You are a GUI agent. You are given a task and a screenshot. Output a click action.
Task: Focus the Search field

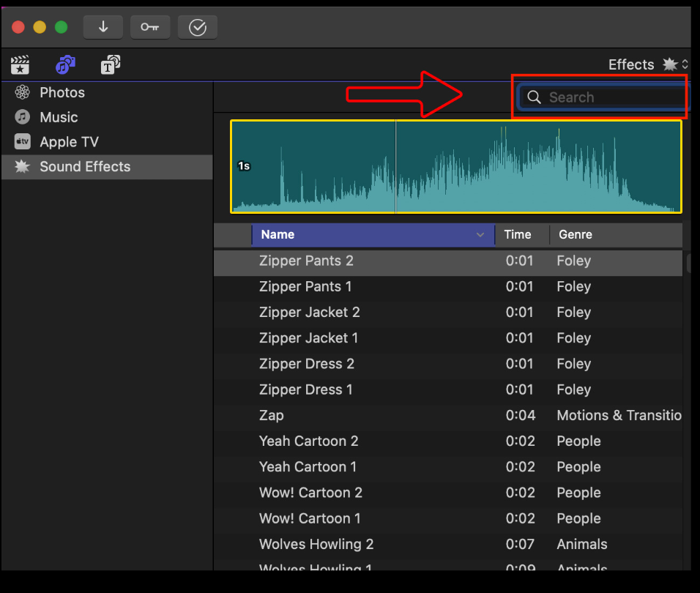(603, 97)
